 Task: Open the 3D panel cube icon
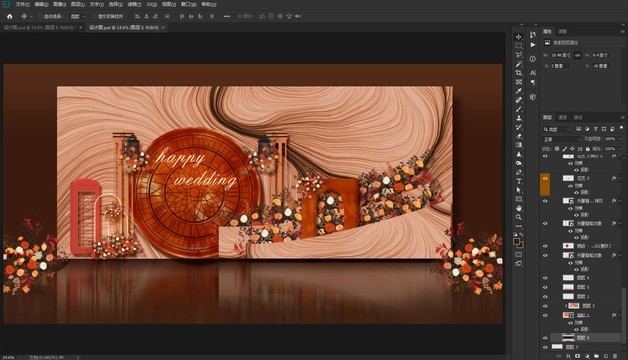click(x=533, y=97)
